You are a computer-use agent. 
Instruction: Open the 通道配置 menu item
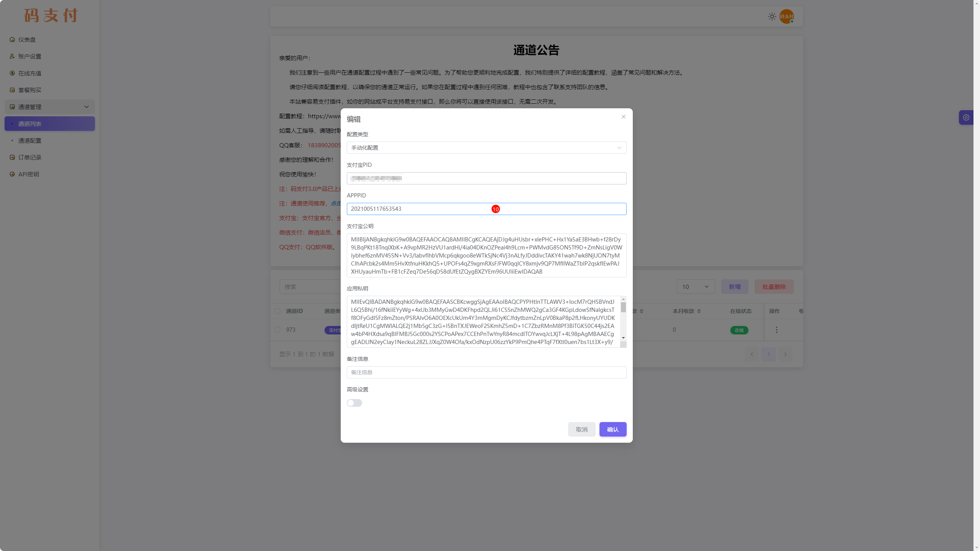click(30, 140)
